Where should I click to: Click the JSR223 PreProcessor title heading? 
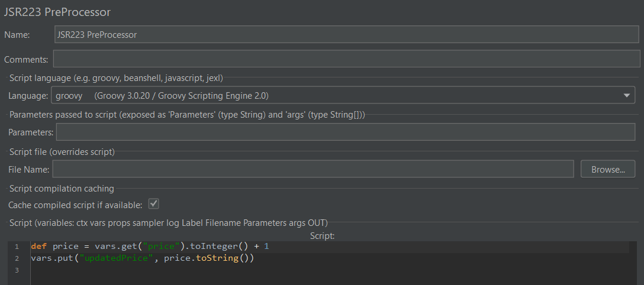57,12
